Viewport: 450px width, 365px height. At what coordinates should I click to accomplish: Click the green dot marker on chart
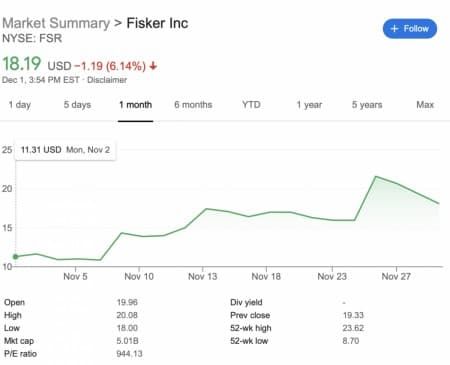pyautogui.click(x=15, y=257)
